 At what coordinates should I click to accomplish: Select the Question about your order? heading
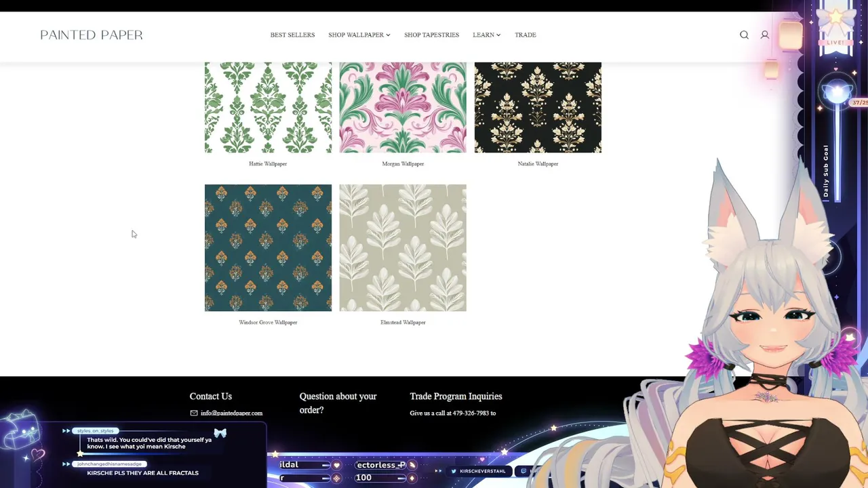click(x=338, y=403)
